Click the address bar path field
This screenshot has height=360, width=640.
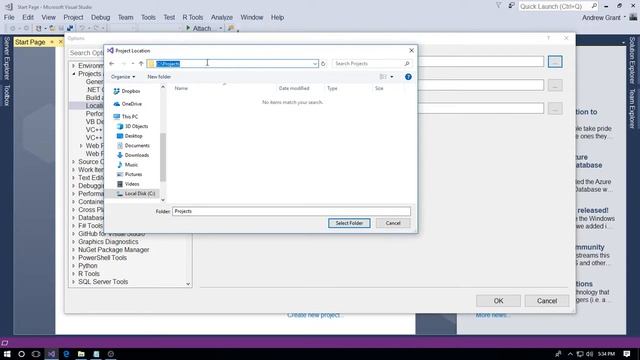click(233, 64)
